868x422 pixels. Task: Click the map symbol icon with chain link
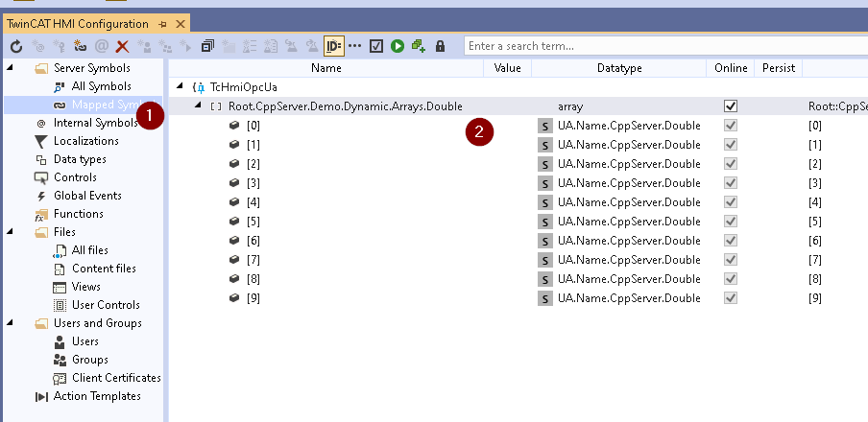81,46
